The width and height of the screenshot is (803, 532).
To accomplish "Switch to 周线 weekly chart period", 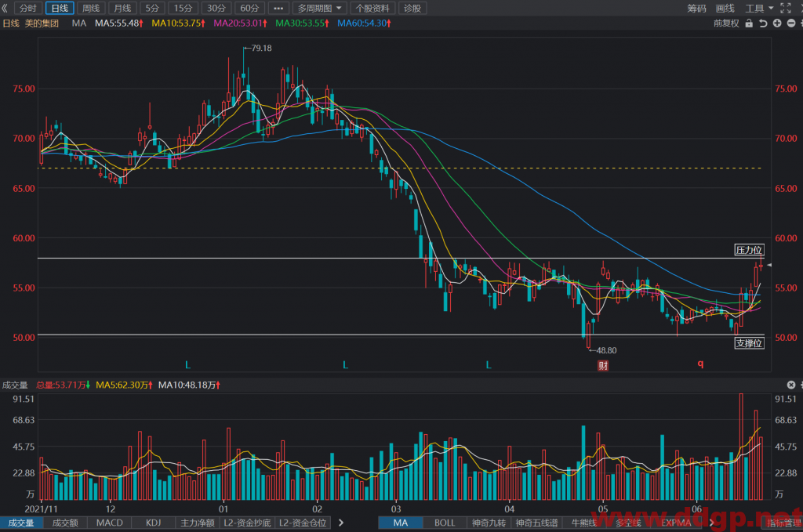I will click(x=91, y=8).
